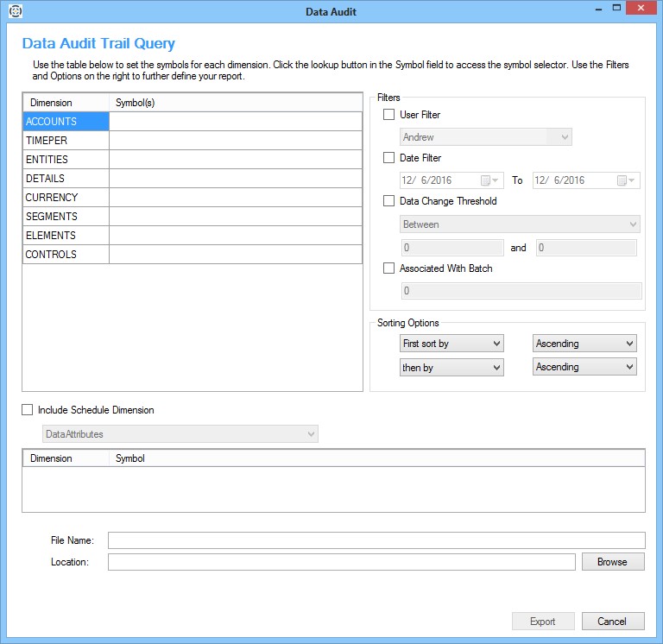Open the start date calendar picker
This screenshot has height=644, width=663.
pos(489,180)
